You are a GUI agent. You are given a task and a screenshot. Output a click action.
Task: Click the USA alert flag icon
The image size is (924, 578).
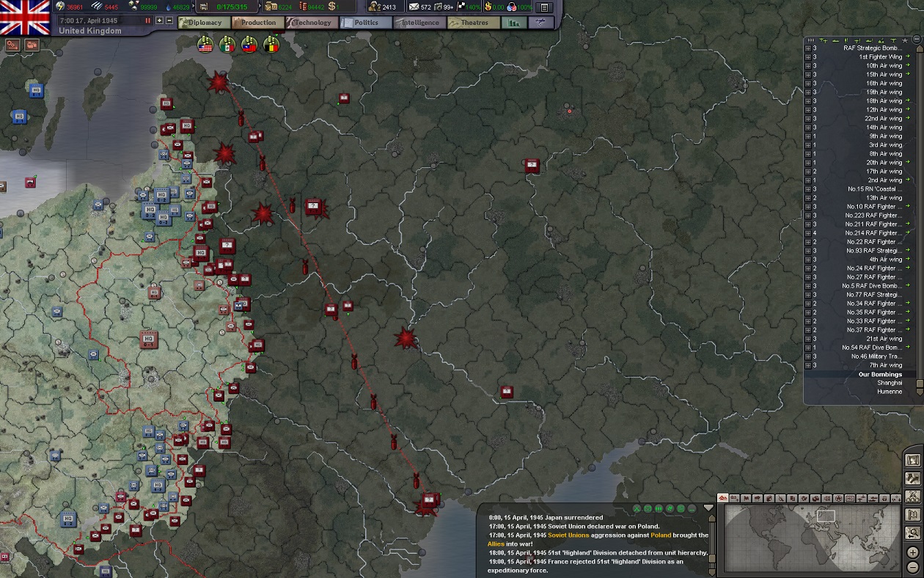[x=205, y=45]
